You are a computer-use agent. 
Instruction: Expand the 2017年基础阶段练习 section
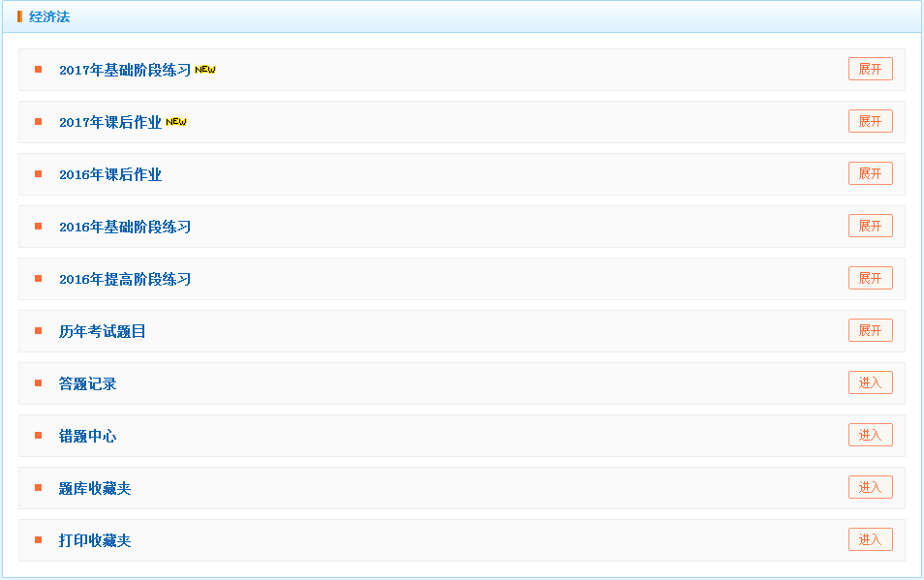tap(870, 70)
